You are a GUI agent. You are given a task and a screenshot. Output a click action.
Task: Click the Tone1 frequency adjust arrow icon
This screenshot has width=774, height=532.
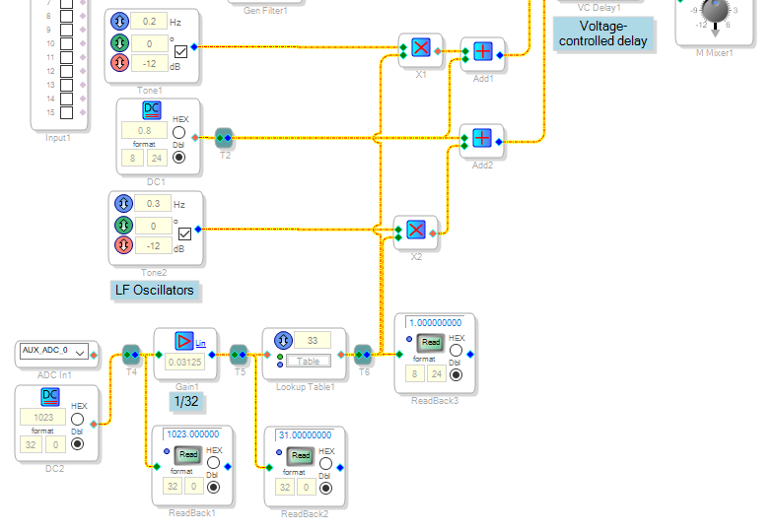[x=119, y=22]
